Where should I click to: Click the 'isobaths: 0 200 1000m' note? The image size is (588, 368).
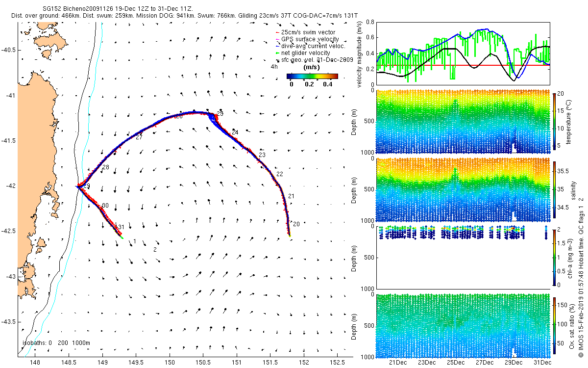pyautogui.click(x=56, y=342)
